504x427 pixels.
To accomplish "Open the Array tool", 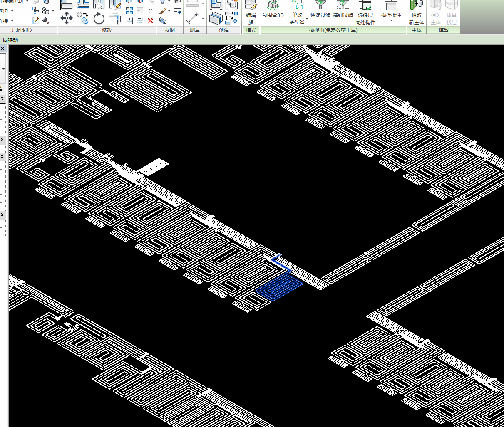I will coord(129,11).
